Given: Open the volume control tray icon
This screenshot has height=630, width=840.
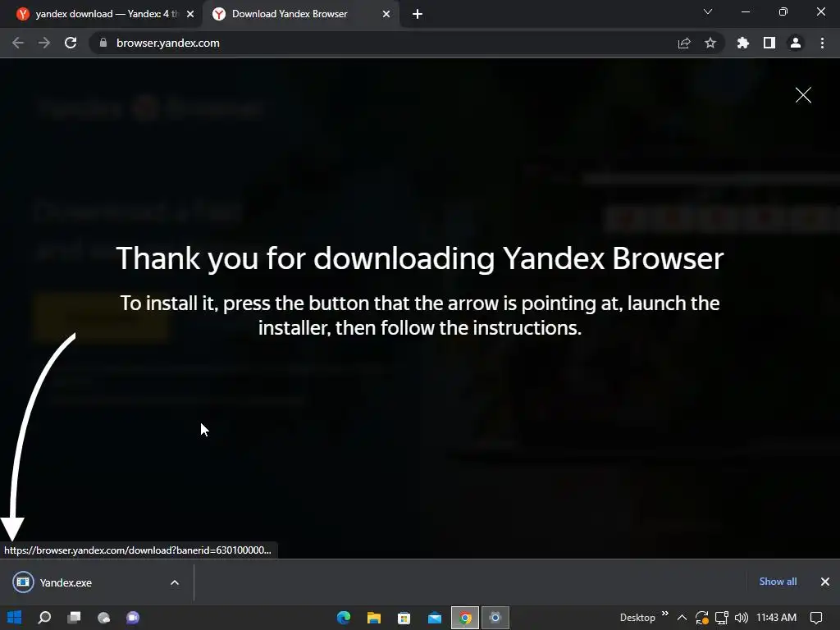Looking at the screenshot, I should (x=742, y=618).
